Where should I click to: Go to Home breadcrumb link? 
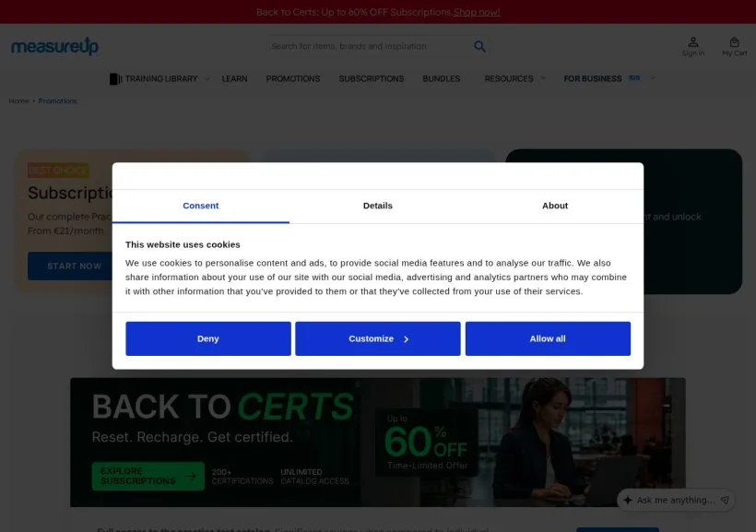coord(18,100)
